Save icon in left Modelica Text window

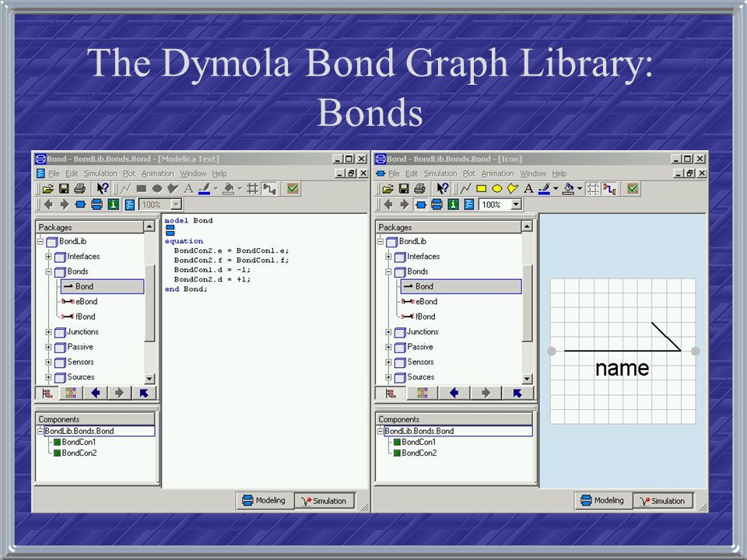[x=64, y=189]
